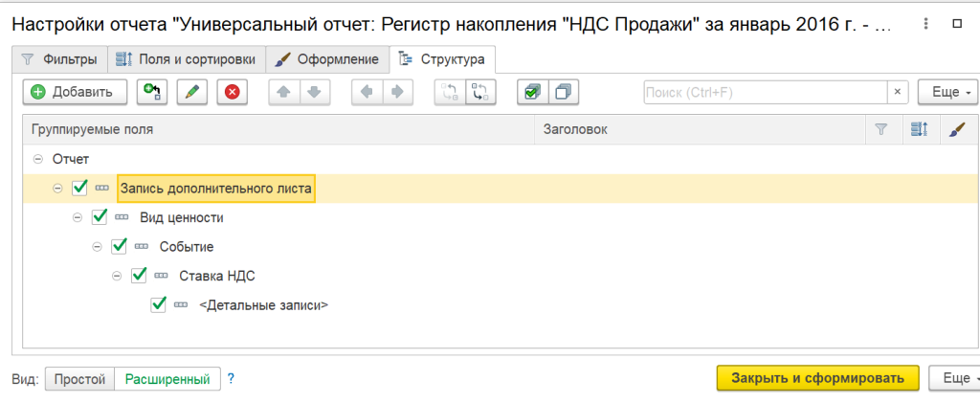Click Закрыть и сформировать button
Viewport: 980px width, 403px height.
pyautogui.click(x=817, y=378)
